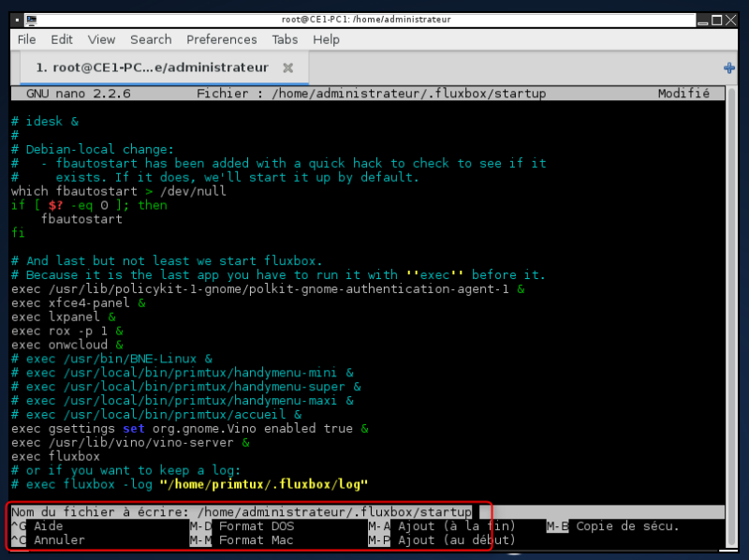Viewport: 749px width, 560px height.
Task: Open the Help menu
Action: tap(326, 39)
